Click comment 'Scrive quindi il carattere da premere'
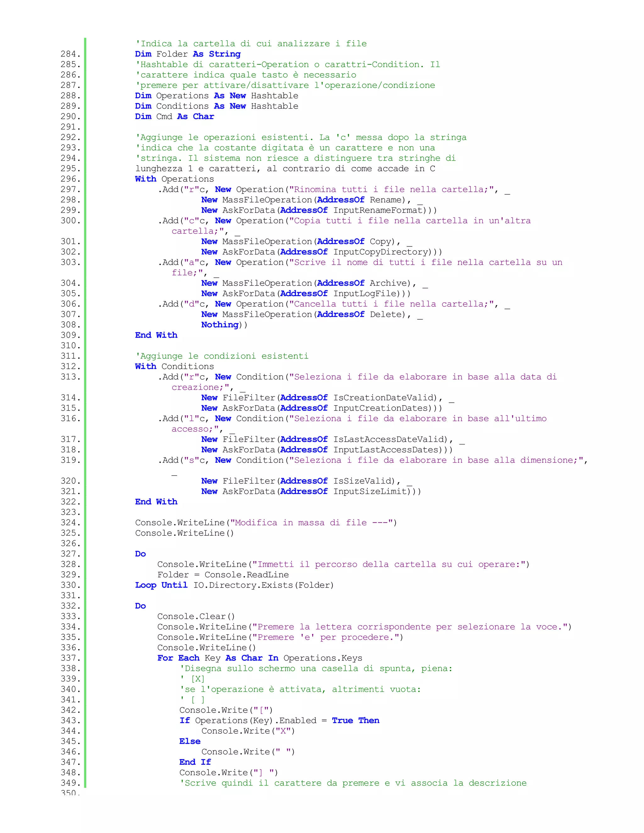 [282, 783]
